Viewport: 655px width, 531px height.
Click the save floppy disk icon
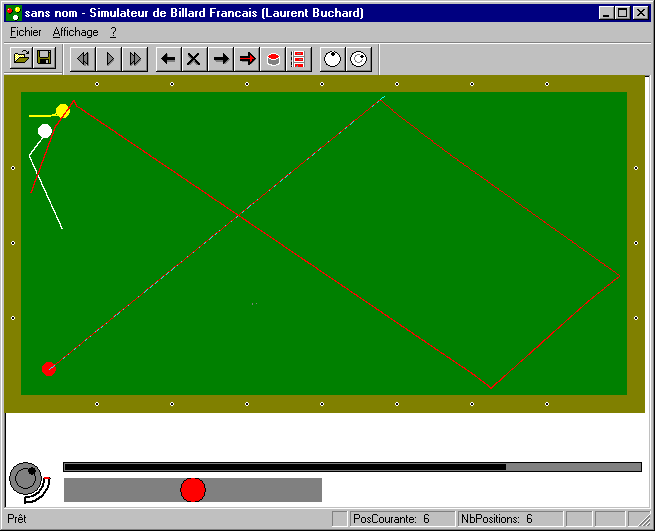click(x=44, y=59)
